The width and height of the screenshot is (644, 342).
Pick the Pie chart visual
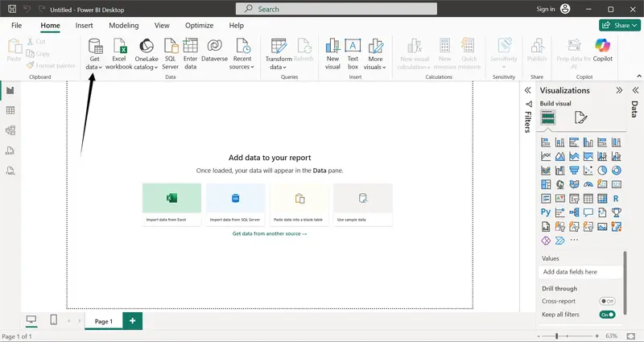pyautogui.click(x=602, y=171)
